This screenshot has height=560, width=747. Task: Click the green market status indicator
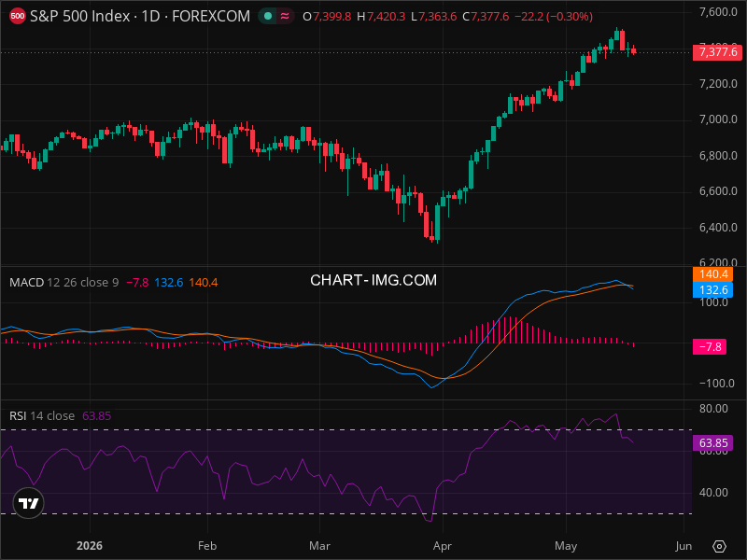click(x=268, y=16)
